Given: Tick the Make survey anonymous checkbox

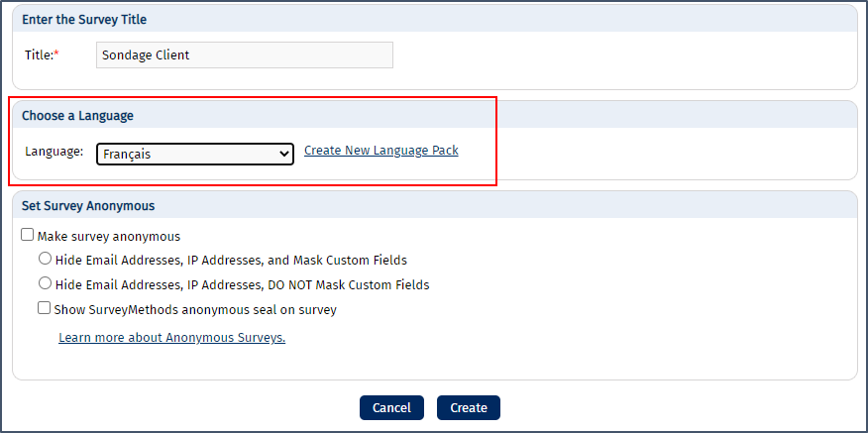Looking at the screenshot, I should pos(27,235).
